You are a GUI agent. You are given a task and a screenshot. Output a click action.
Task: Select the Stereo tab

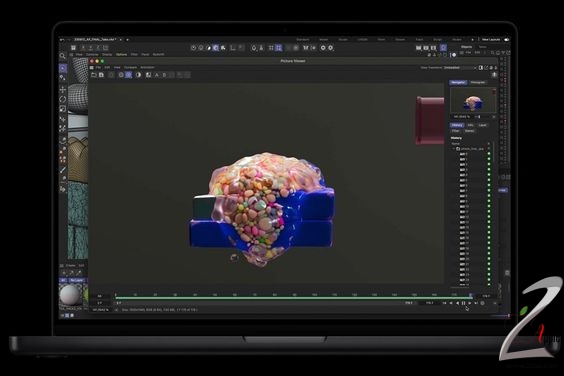(469, 131)
